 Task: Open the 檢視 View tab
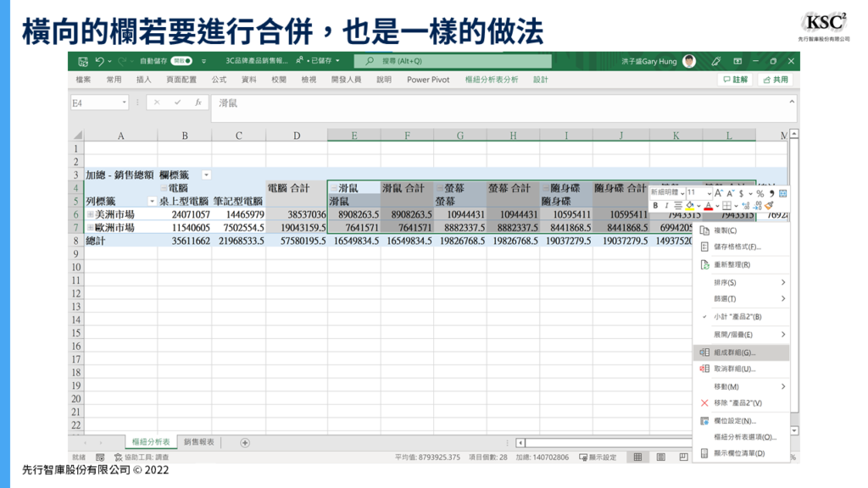click(309, 80)
